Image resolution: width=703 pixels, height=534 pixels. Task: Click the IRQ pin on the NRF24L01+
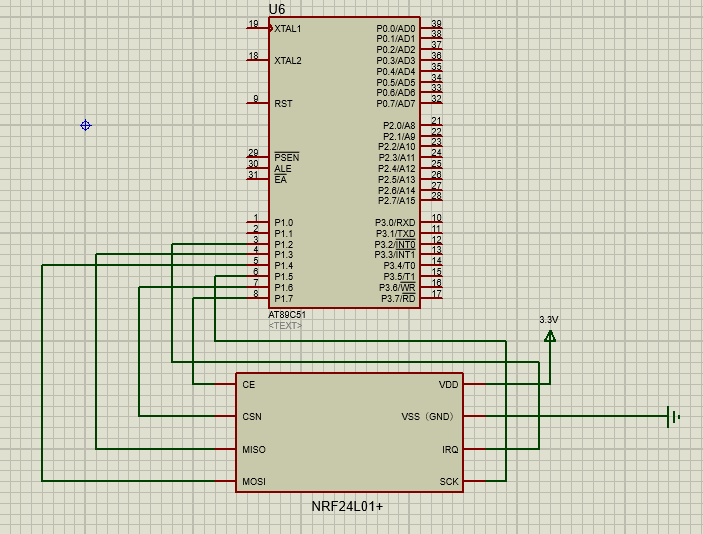(x=450, y=450)
